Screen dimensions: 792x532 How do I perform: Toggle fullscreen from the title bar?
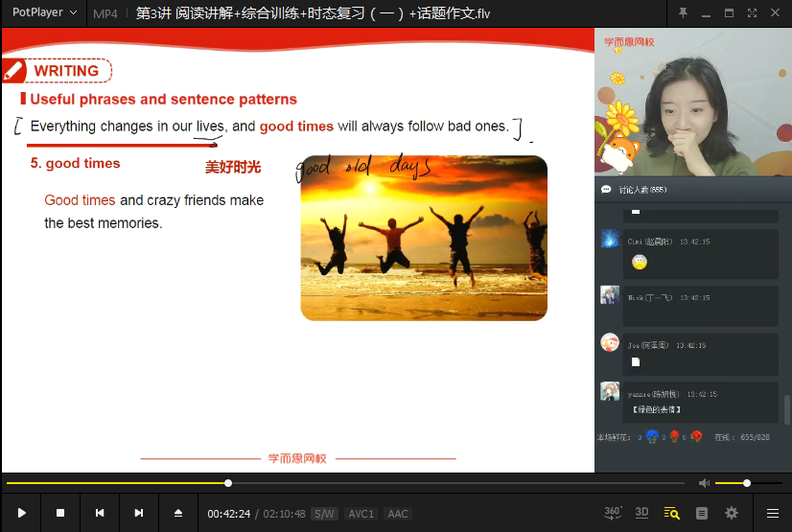click(751, 13)
